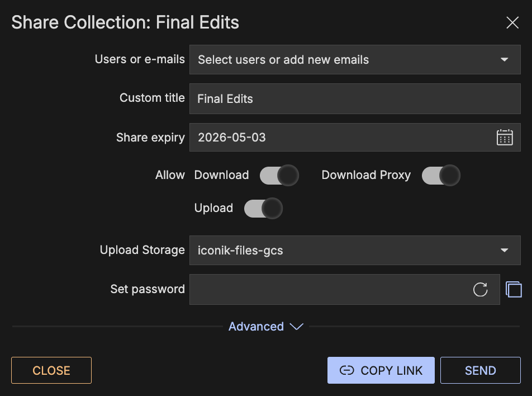Click the SEND button
Screen dimensions: 532x396
480,370
